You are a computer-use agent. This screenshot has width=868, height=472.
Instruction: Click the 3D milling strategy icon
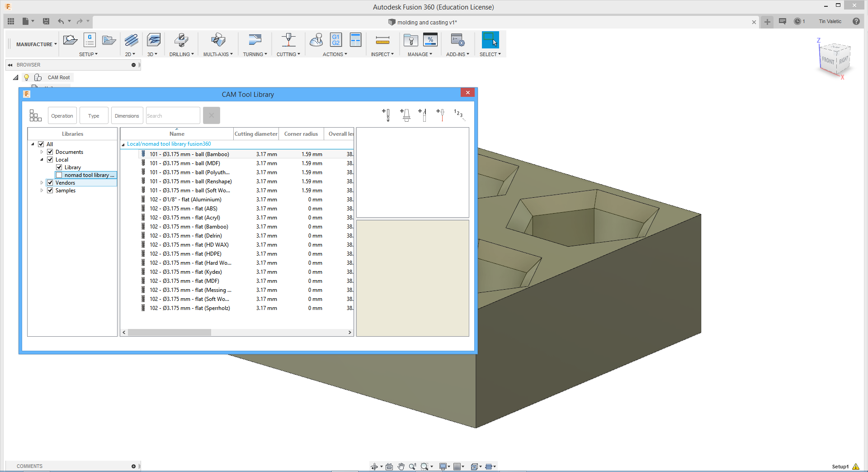154,40
